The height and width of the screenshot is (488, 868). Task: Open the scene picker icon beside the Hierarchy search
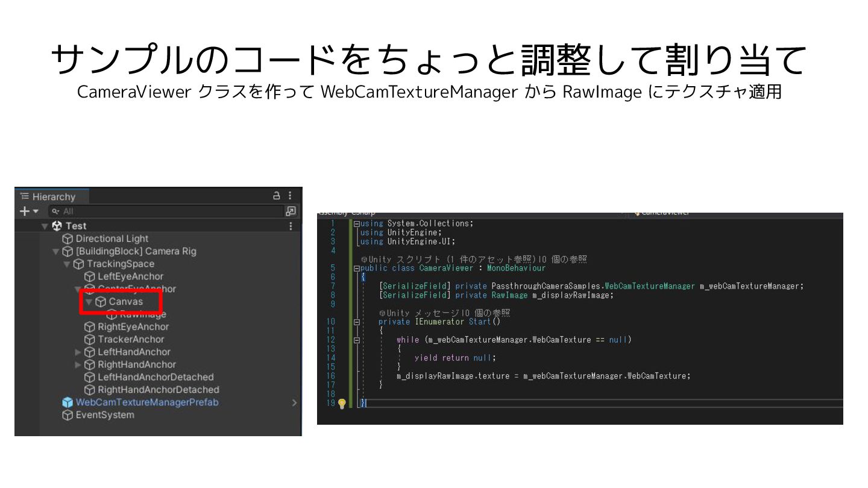291,211
